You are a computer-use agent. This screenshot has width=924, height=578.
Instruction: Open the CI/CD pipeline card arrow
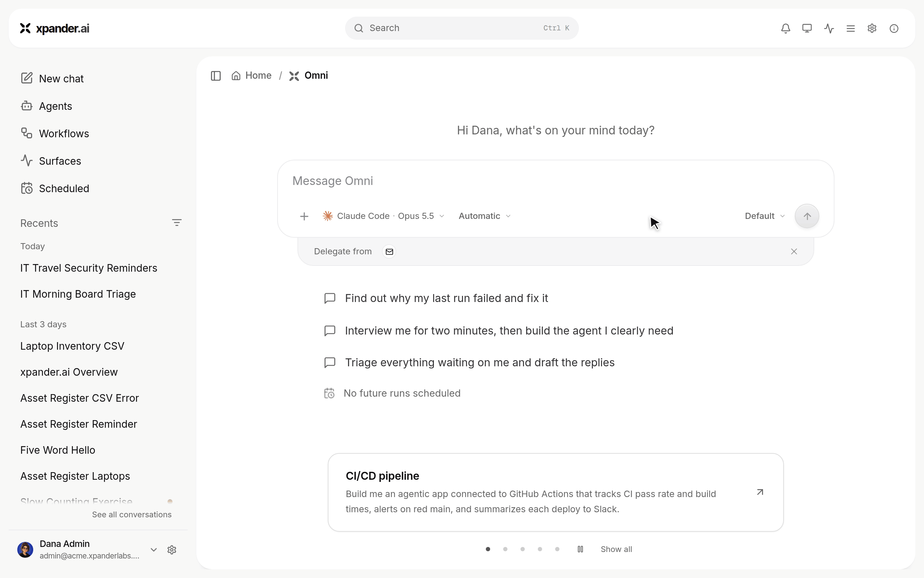point(760,492)
